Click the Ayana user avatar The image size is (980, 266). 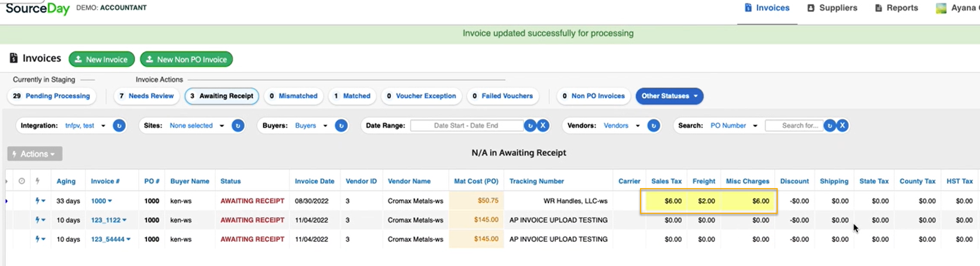[x=940, y=8]
